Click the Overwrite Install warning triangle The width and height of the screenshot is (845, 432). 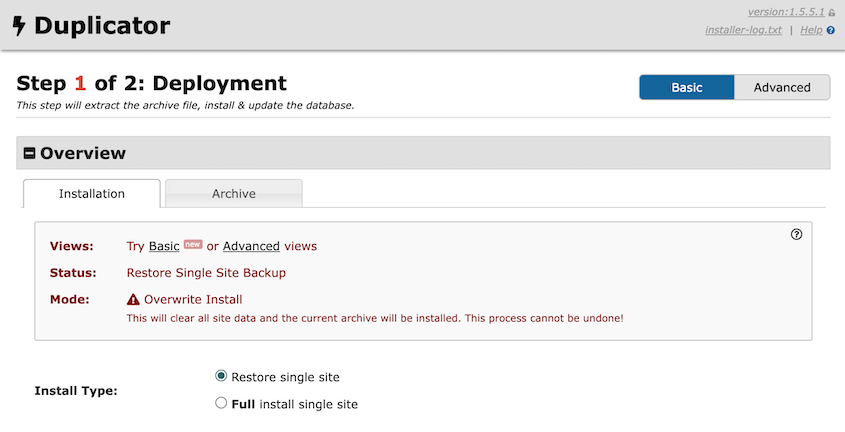pos(133,299)
